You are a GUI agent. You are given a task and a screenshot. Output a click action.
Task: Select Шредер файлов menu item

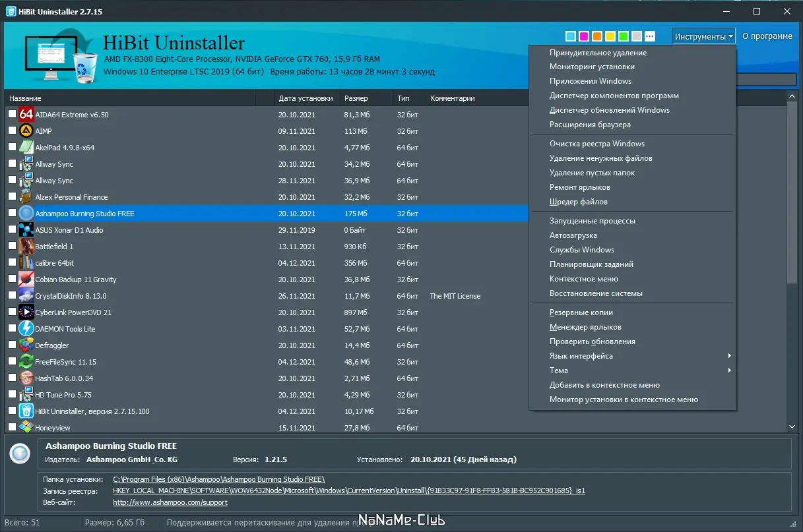pos(633,202)
